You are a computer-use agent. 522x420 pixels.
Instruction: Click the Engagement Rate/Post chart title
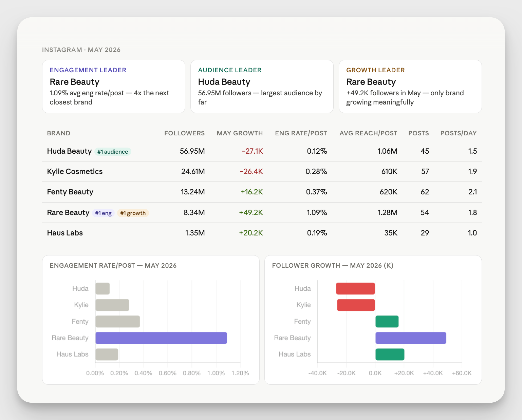[113, 266]
